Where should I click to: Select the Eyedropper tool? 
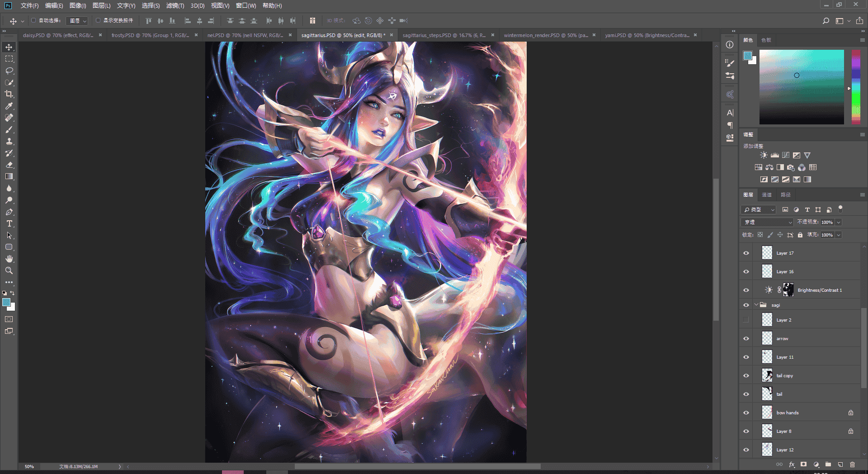[x=9, y=106]
